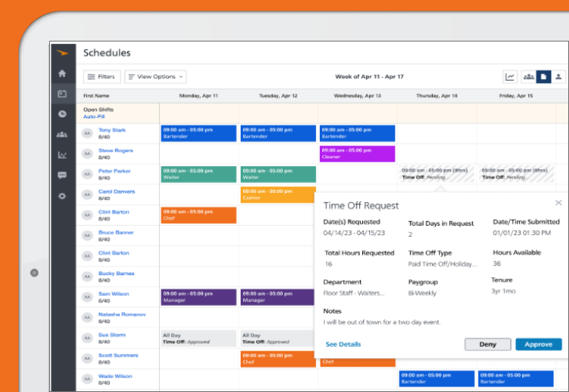Sort by First Name column header

(x=96, y=96)
